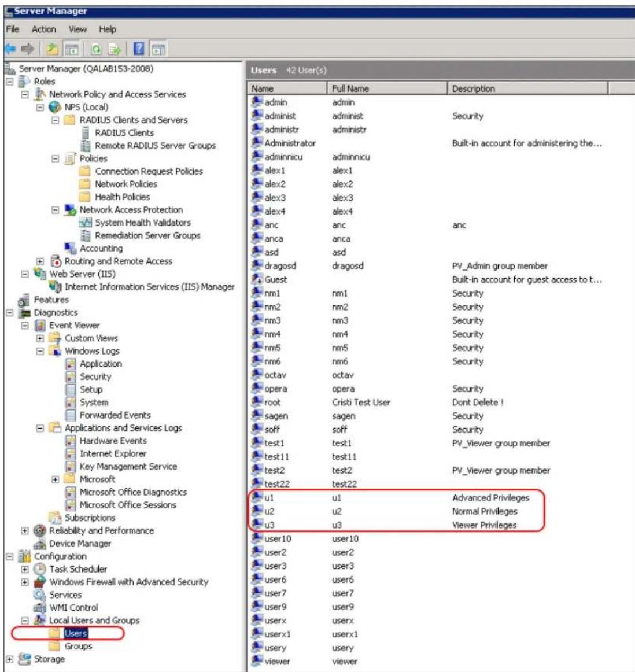Screen dimensions: 635x672
Task: Click the Network Access Protection icon
Action: coord(70,209)
